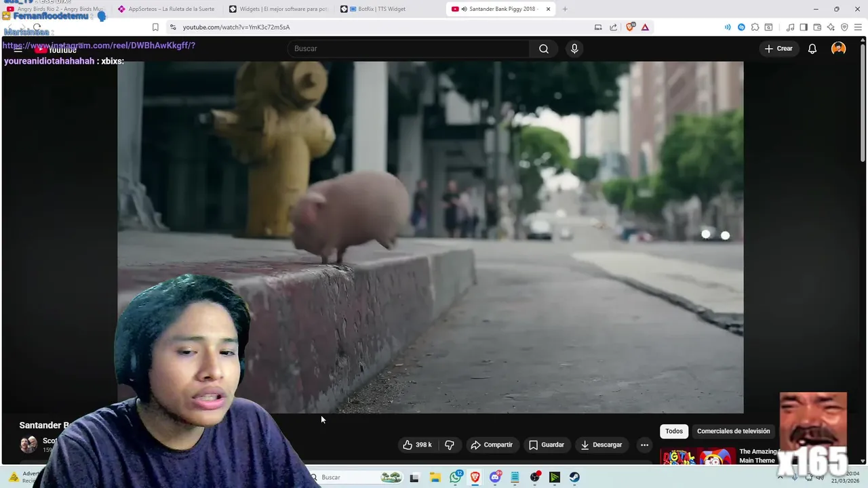This screenshot has width=868, height=488.
Task: Like the video with 398 k likes
Action: [x=418, y=445]
